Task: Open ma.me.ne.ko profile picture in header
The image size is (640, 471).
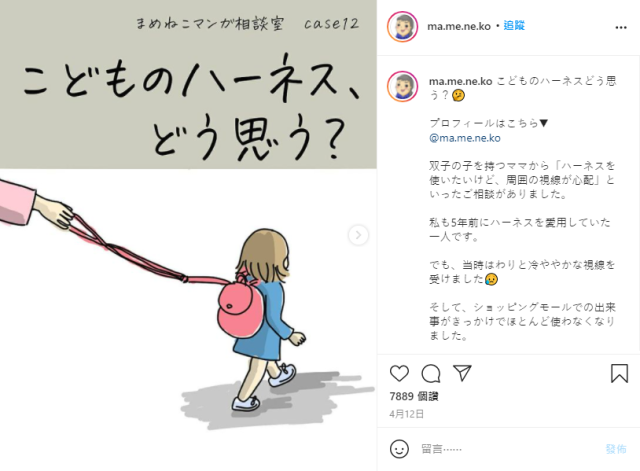Action: click(402, 27)
